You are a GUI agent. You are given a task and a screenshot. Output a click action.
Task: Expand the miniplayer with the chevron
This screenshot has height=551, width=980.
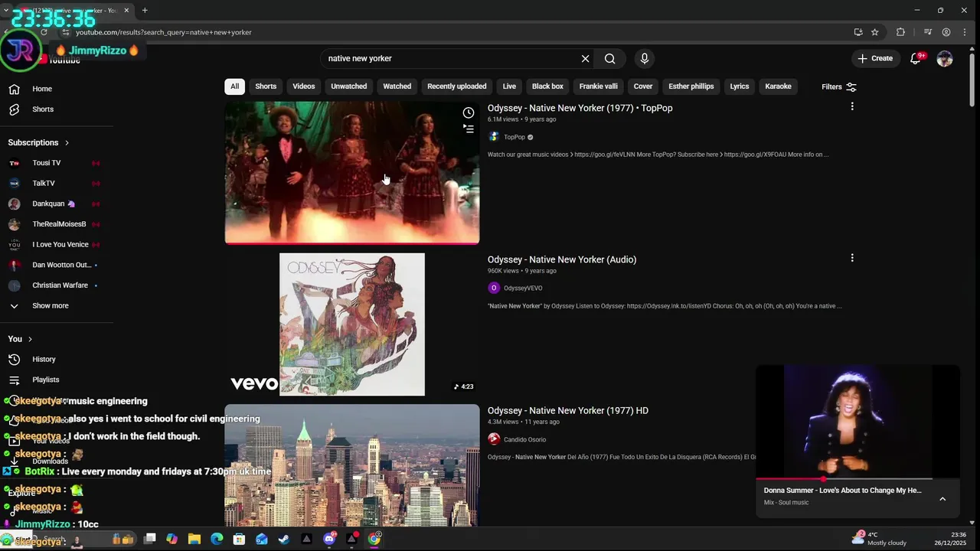click(x=942, y=498)
